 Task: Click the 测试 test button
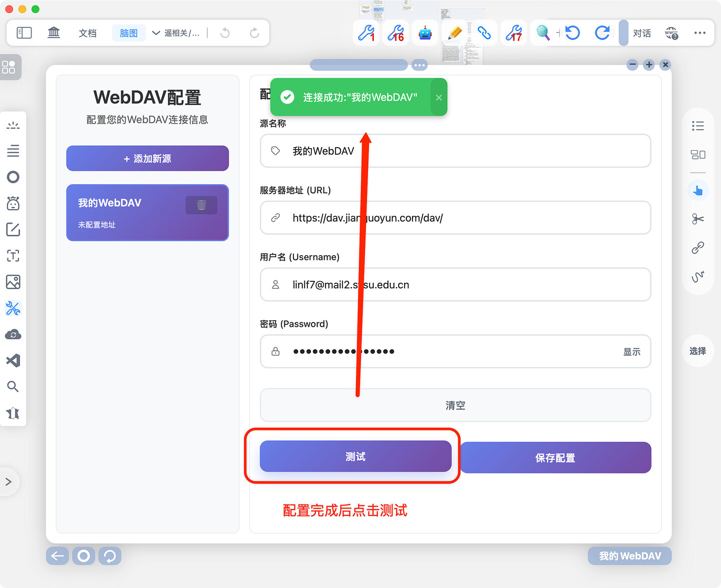click(355, 456)
